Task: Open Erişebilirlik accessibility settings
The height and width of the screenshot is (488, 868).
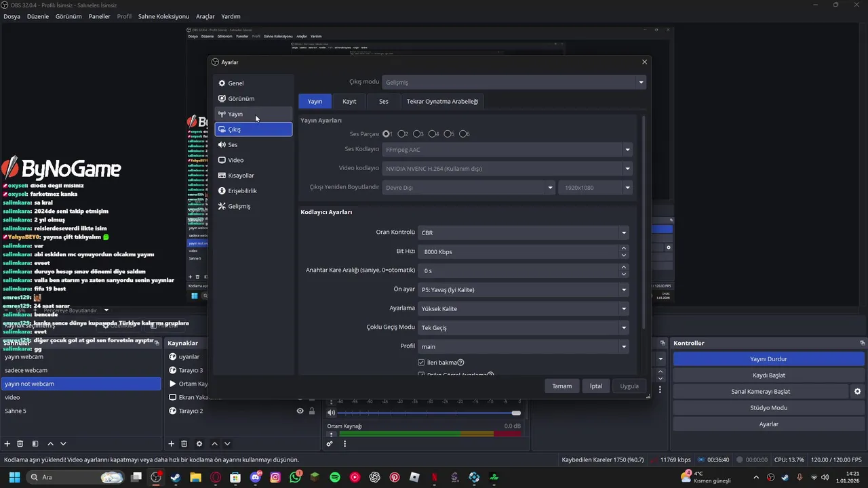Action: pyautogui.click(x=253, y=190)
